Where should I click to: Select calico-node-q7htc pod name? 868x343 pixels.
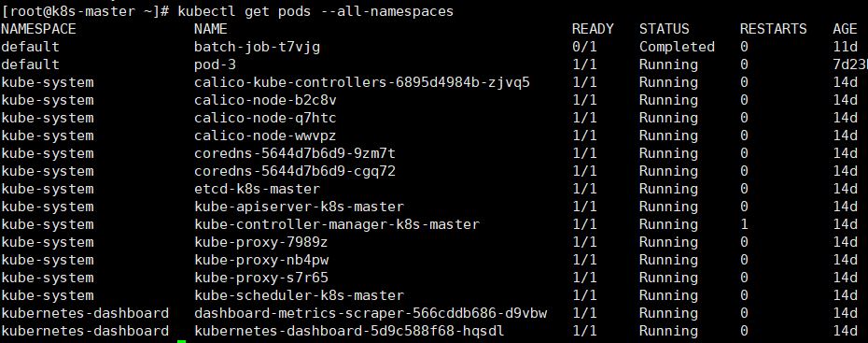click(266, 118)
